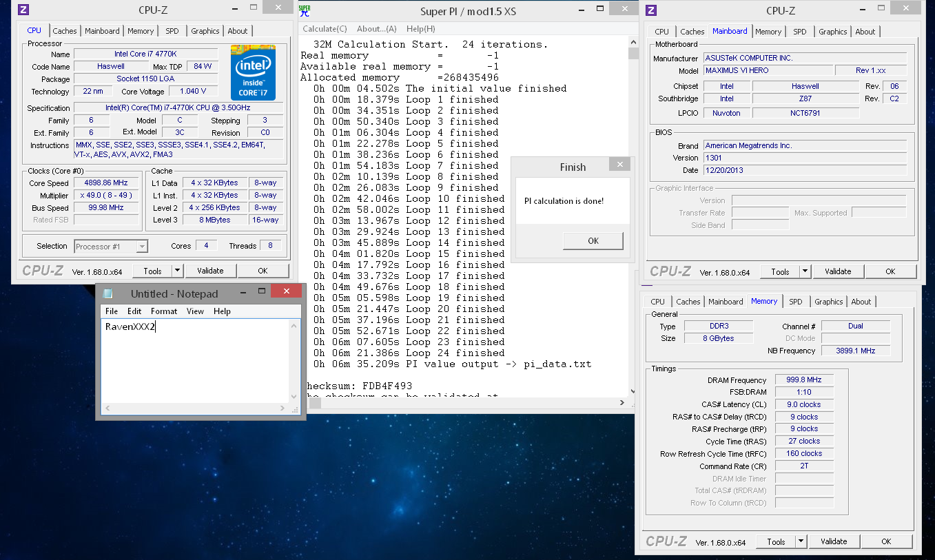The height and width of the screenshot is (560, 935).
Task: Click the Loop 24 finished line in Super PI
Action: tap(409, 353)
